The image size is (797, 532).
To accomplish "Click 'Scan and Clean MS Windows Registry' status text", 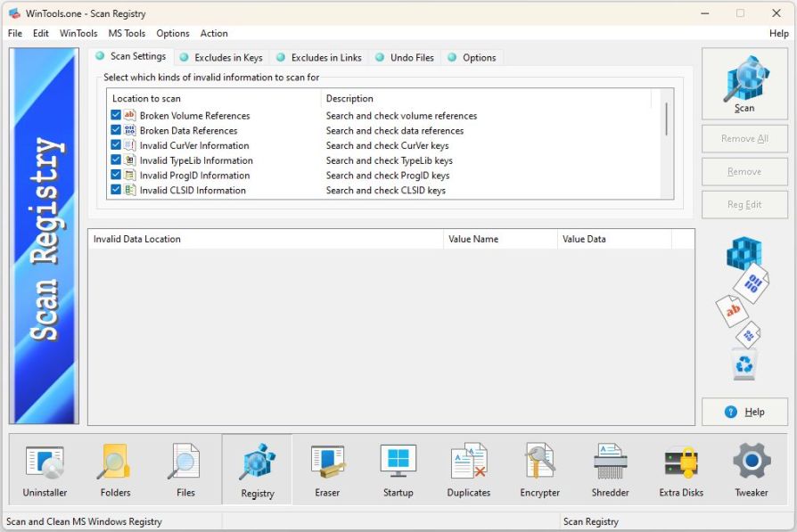I will point(84,521).
